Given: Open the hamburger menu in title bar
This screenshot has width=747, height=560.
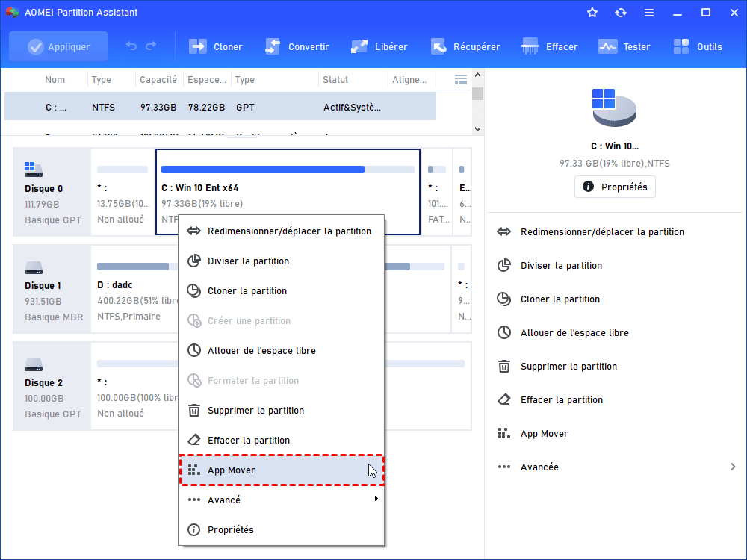Looking at the screenshot, I should click(649, 13).
